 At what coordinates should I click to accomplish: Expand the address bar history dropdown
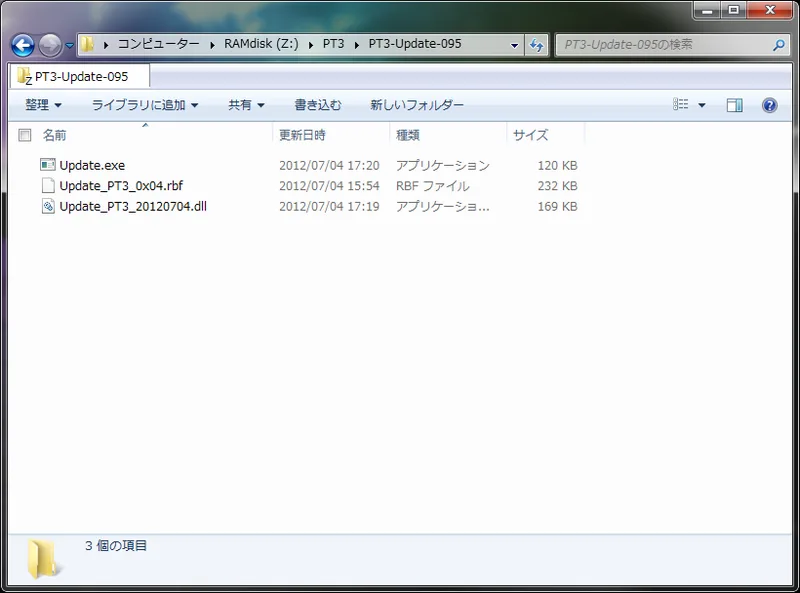click(x=514, y=45)
